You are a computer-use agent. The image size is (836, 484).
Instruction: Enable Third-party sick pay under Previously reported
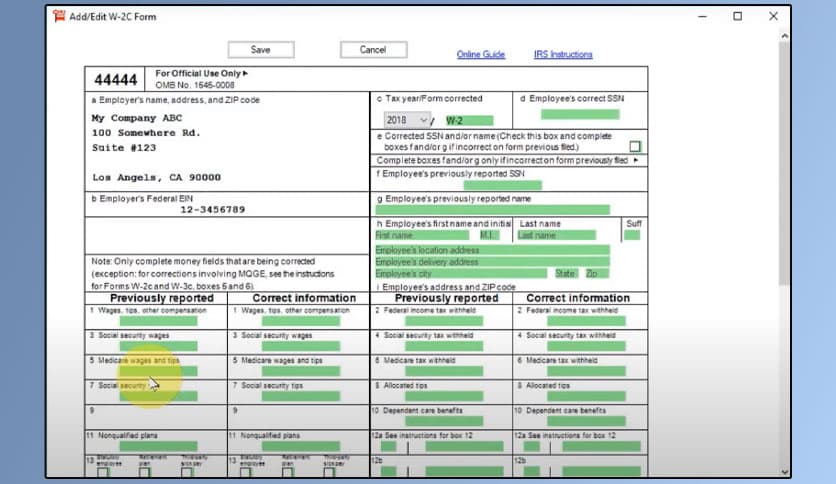point(187,472)
